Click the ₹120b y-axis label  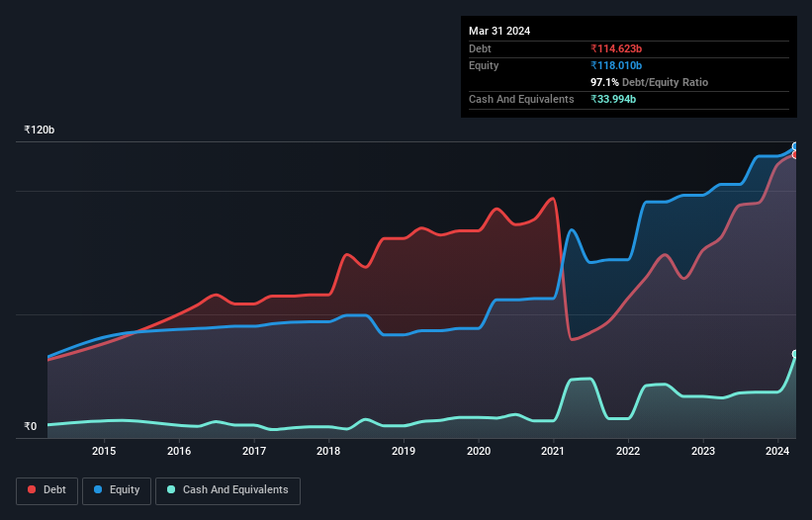coord(40,130)
